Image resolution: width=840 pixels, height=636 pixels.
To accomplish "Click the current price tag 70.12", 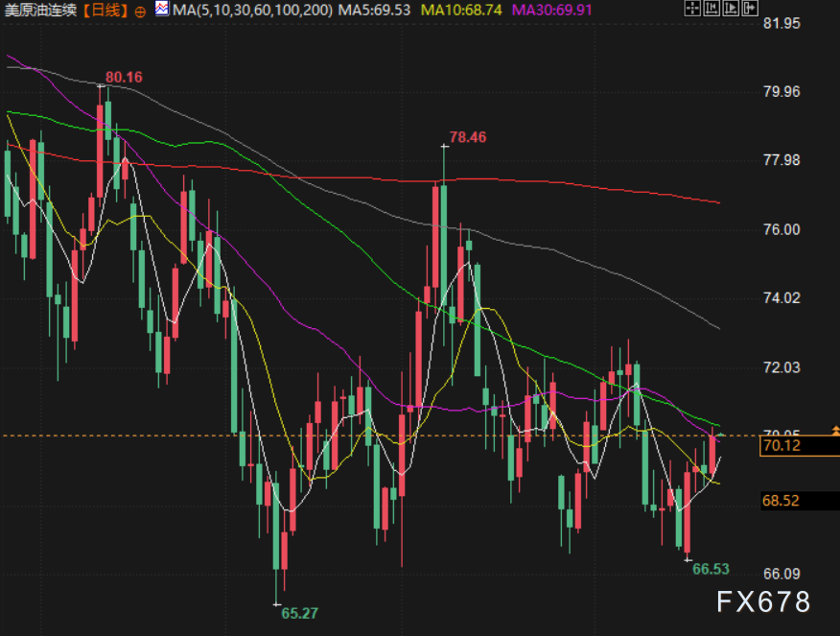I will click(x=781, y=445).
